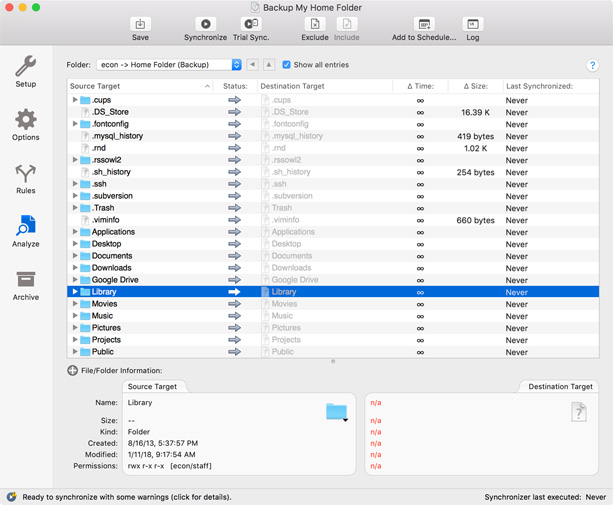Select the .rnd file row

[333, 148]
